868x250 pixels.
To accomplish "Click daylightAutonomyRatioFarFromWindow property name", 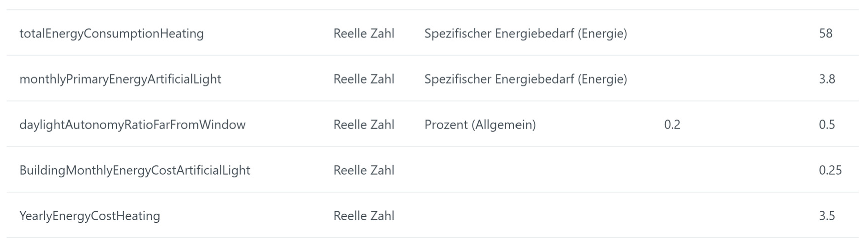I will click(132, 124).
